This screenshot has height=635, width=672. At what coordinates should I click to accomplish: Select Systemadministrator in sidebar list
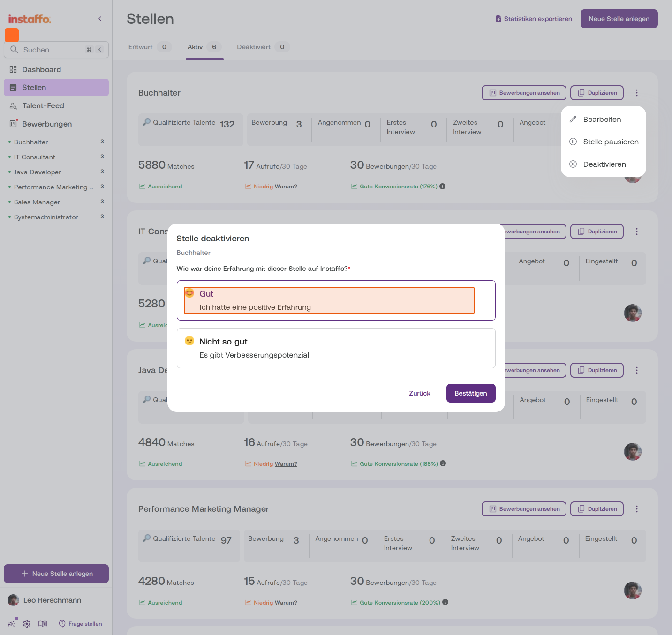(x=56, y=217)
